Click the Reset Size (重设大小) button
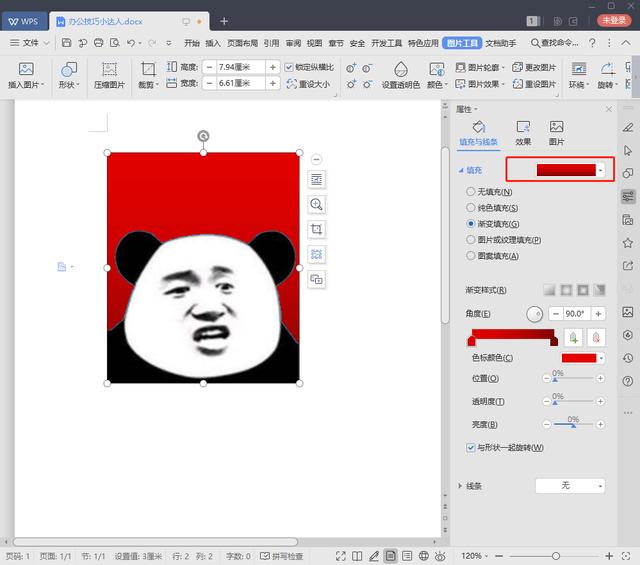640x565 pixels. (308, 85)
